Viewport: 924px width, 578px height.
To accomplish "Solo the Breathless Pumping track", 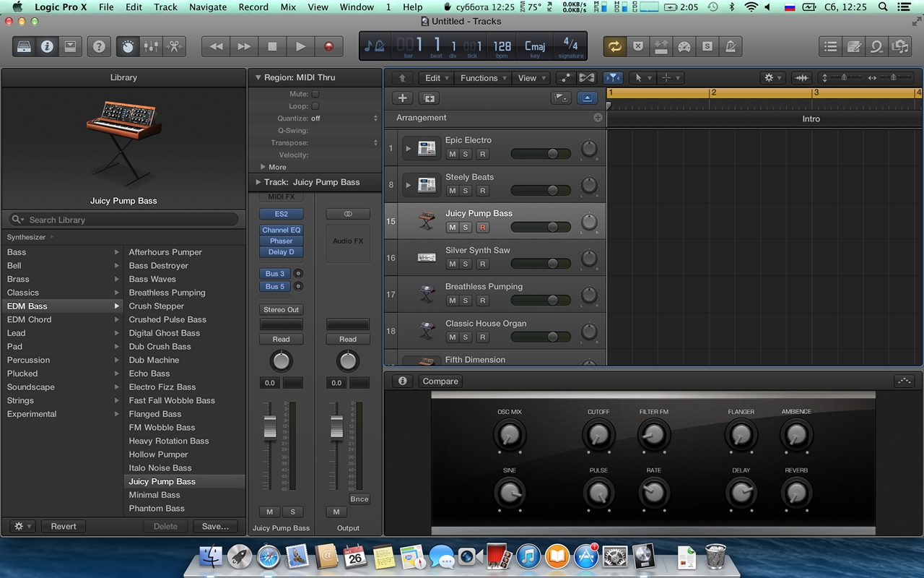I will click(x=466, y=301).
